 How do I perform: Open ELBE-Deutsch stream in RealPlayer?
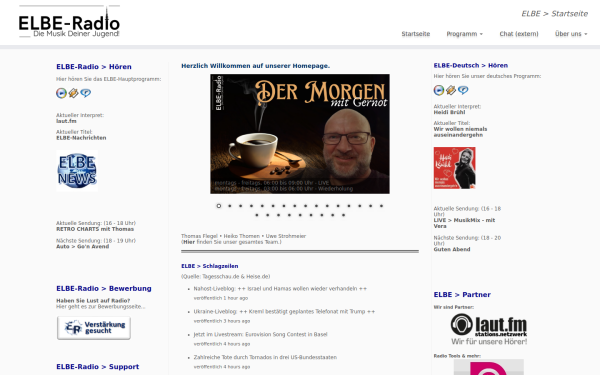click(x=463, y=90)
